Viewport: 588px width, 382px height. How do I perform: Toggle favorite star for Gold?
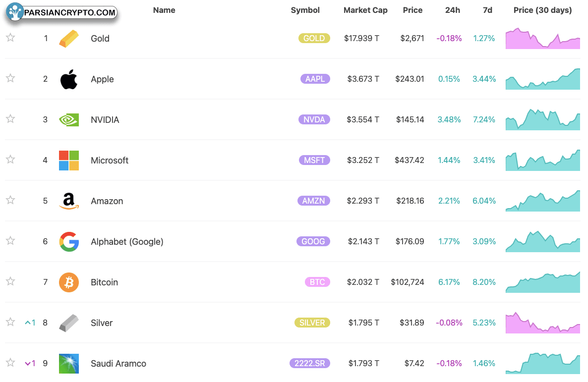pos(10,38)
